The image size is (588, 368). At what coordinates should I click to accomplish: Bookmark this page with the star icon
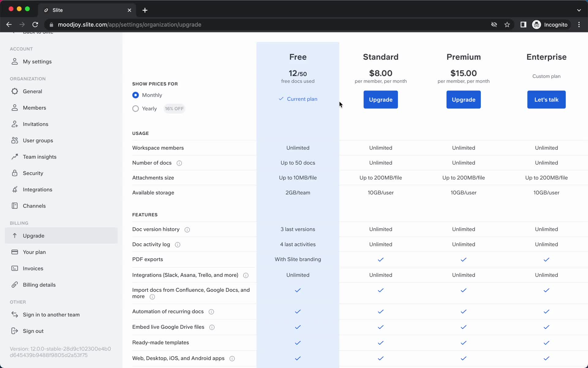point(507,25)
